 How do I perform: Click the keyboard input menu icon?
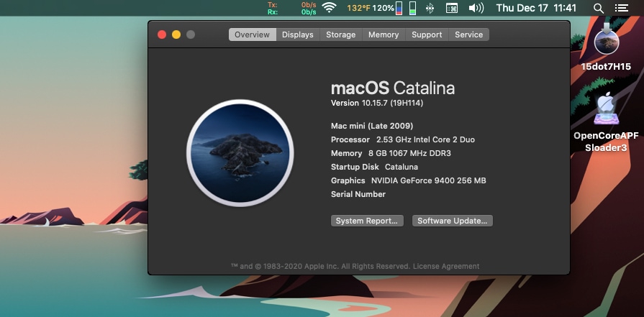tap(452, 8)
